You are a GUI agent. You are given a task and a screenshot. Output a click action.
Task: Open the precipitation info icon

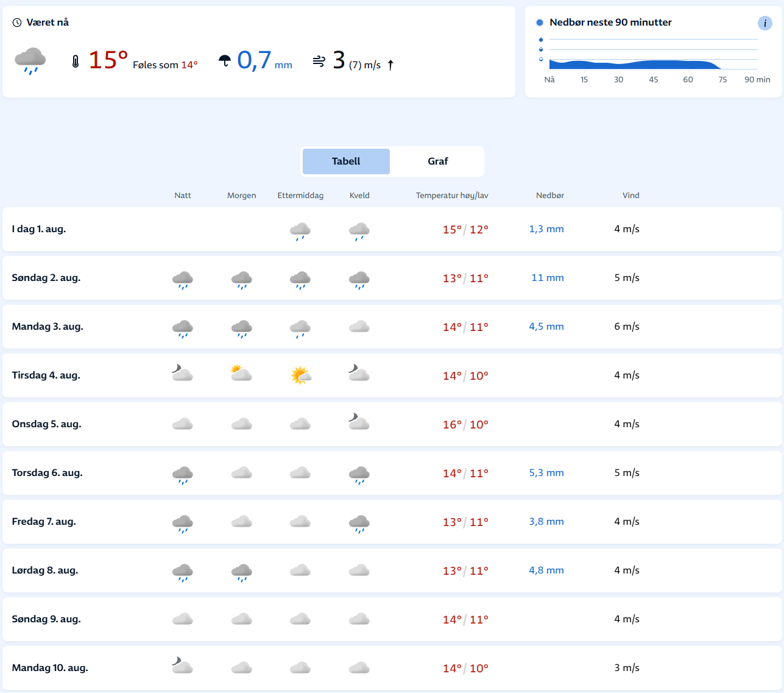765,23
